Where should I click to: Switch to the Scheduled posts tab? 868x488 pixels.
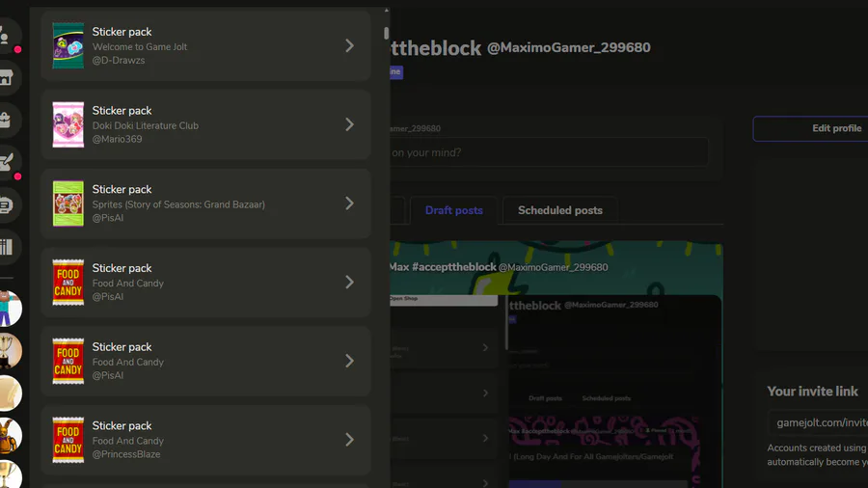tap(560, 210)
